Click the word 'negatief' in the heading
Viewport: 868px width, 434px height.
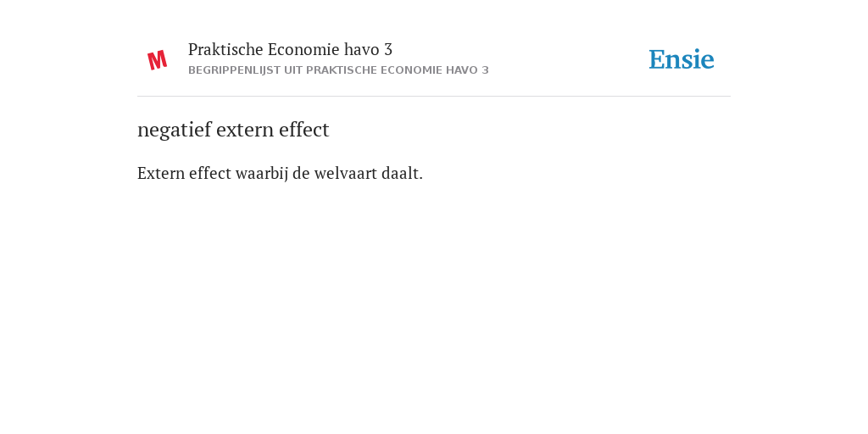175,130
